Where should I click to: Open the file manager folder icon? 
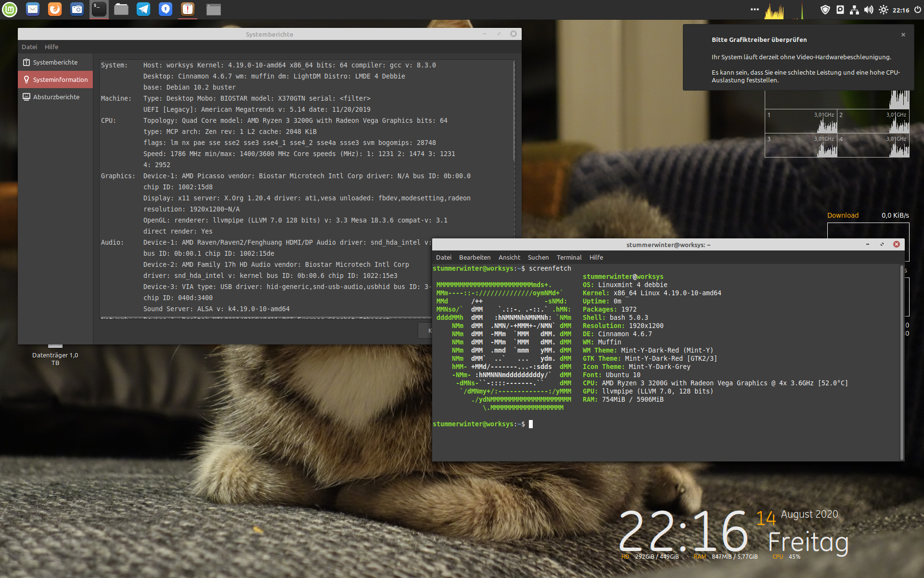pyautogui.click(x=121, y=9)
